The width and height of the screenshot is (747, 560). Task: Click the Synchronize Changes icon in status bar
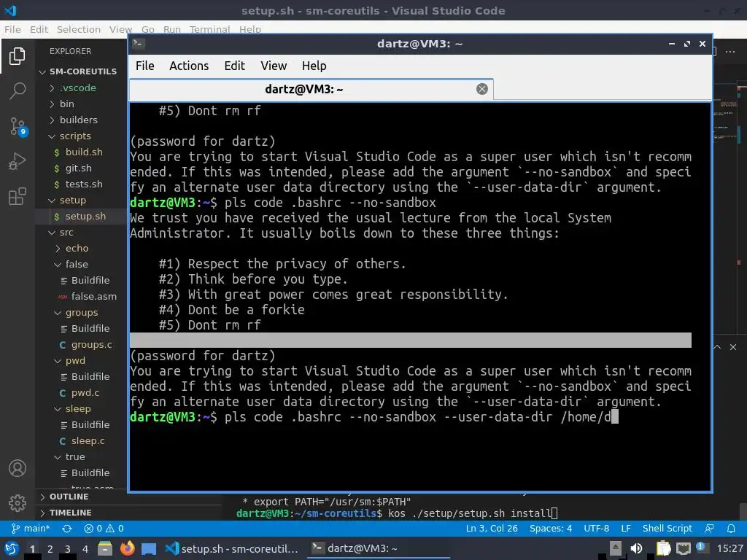(66, 528)
